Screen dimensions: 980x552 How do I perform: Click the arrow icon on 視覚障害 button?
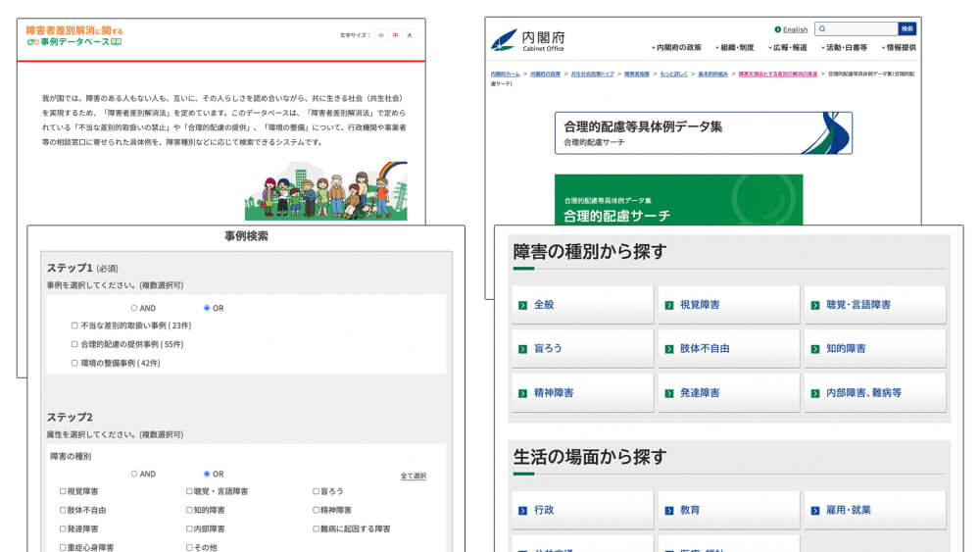tap(668, 305)
